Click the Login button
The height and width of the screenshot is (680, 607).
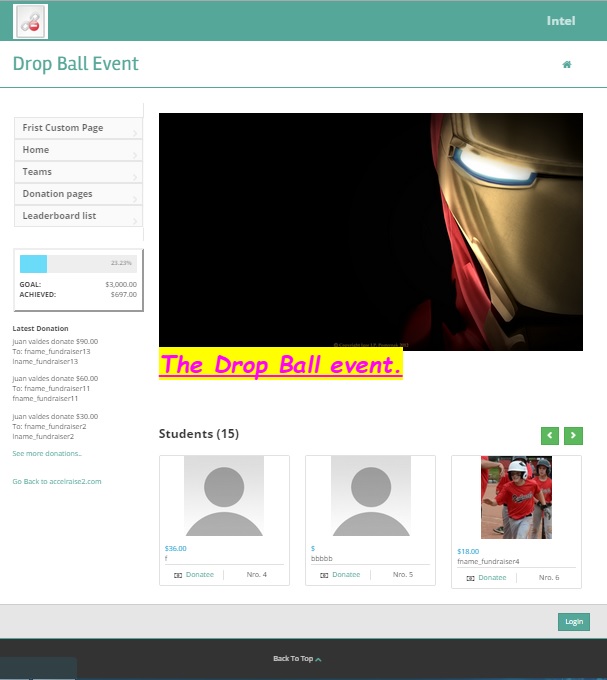click(x=574, y=622)
